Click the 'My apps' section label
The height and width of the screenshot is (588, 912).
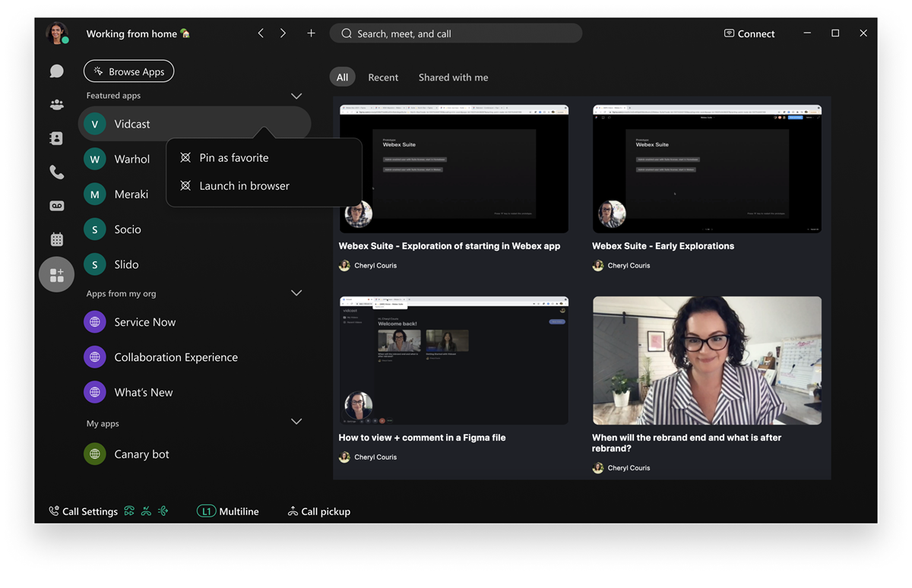pyautogui.click(x=103, y=423)
